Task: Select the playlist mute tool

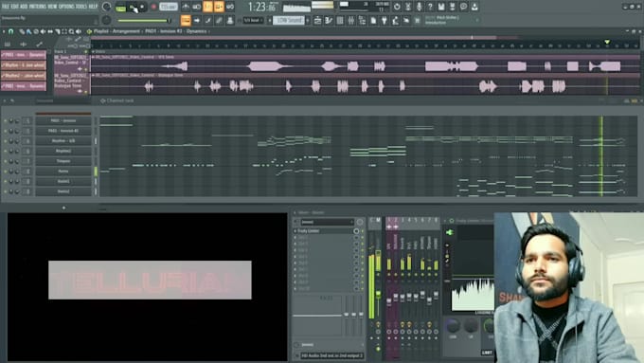Action: 44,31
